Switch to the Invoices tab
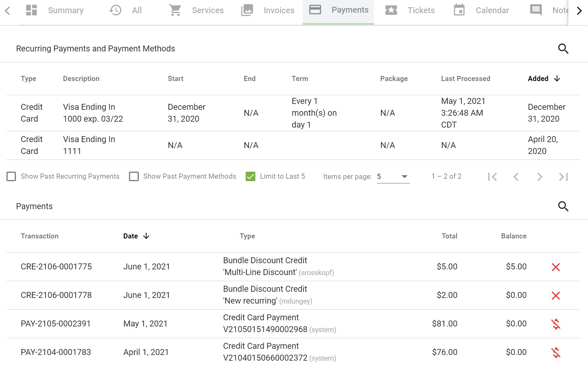 point(268,10)
